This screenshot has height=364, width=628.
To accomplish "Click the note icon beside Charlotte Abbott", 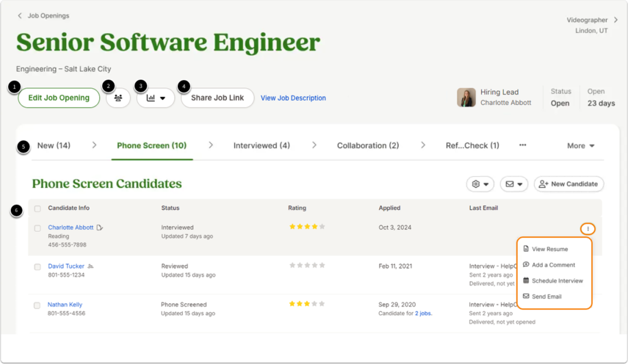I will [x=100, y=227].
